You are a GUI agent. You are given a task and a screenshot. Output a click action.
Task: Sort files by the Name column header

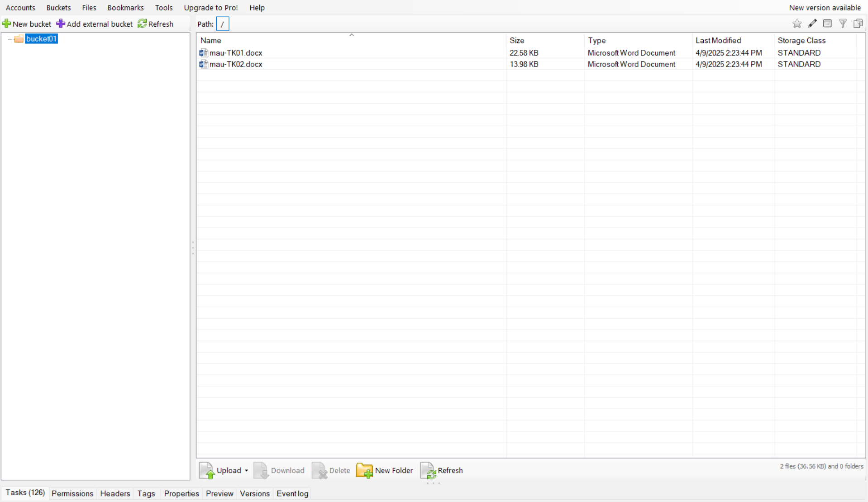point(211,41)
